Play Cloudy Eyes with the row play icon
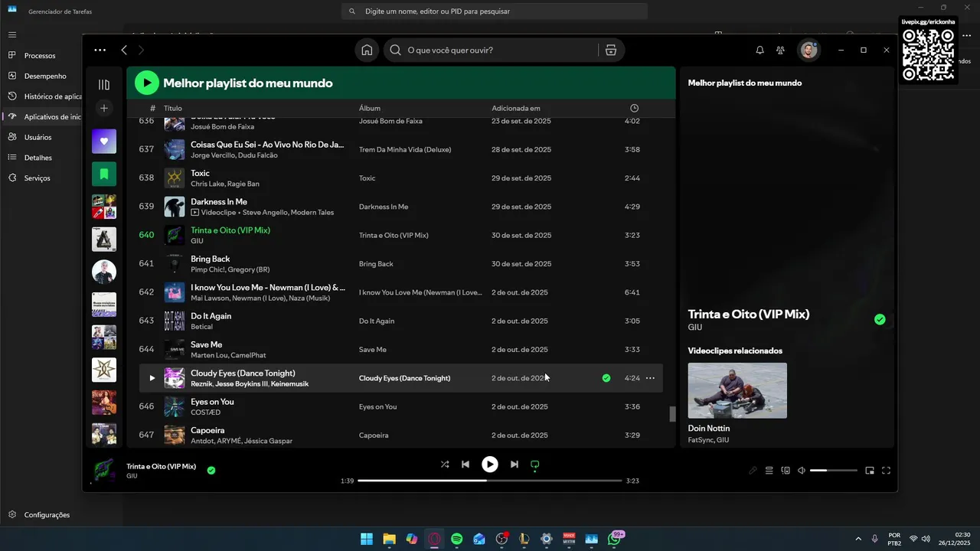The width and height of the screenshot is (980, 551). tap(152, 378)
